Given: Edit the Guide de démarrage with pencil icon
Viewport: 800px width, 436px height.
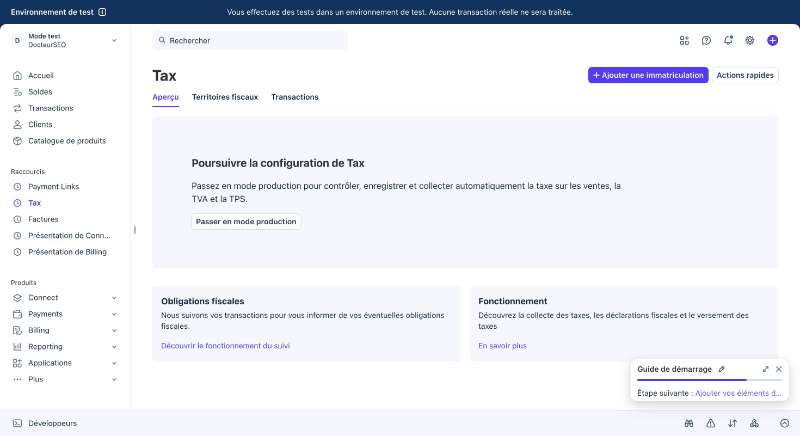Looking at the screenshot, I should 721,369.
